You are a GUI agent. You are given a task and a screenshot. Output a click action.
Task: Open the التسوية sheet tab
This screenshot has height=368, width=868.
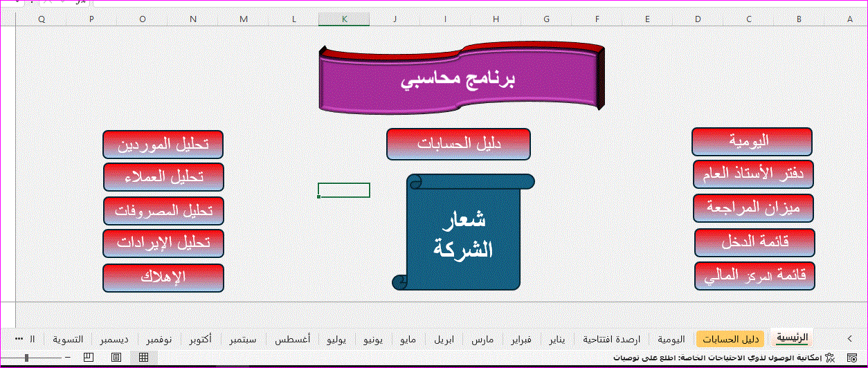click(x=68, y=339)
